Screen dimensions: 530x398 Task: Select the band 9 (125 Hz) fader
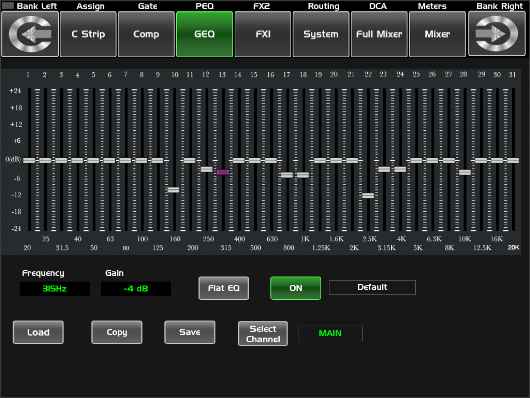(x=158, y=160)
